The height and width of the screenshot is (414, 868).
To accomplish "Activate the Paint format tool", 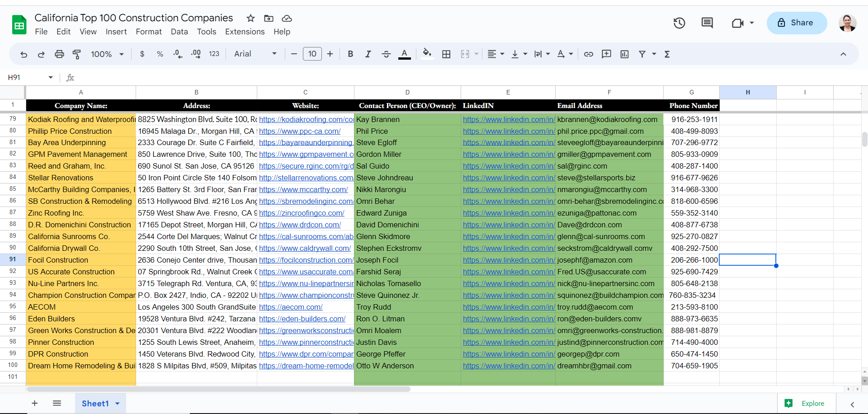I will [77, 54].
